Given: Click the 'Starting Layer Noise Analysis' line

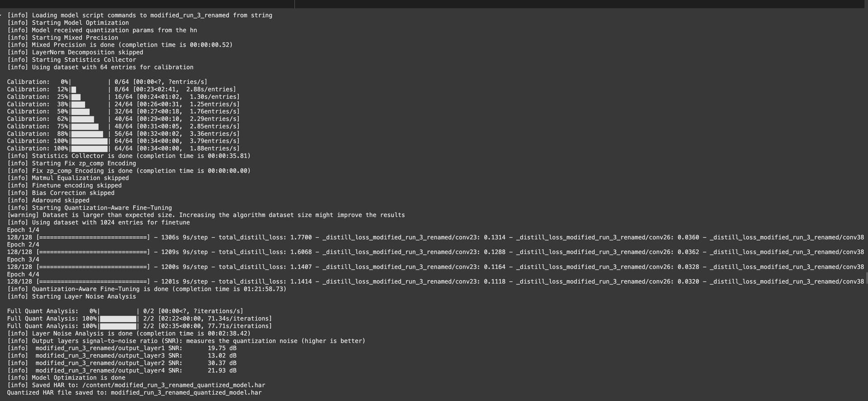Looking at the screenshot, I should pos(84,297).
